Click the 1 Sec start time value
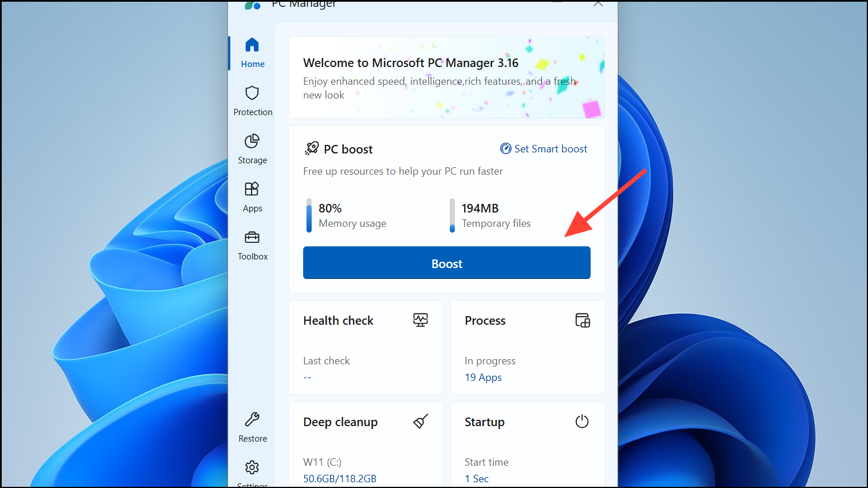 tap(477, 479)
